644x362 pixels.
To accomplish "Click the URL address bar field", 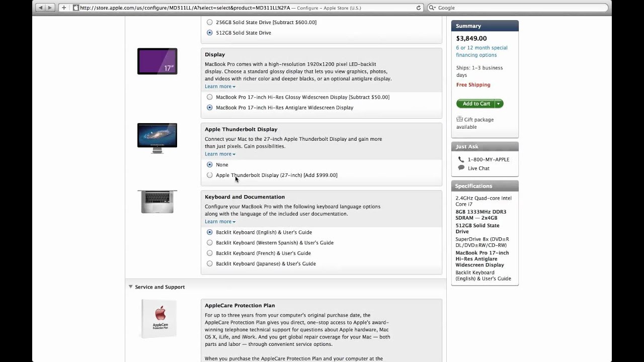I will 248,8.
